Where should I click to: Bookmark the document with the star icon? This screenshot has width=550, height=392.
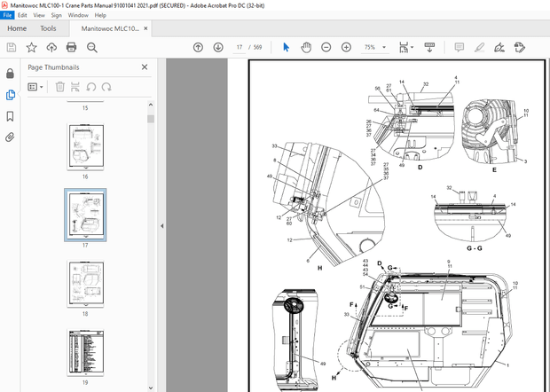pos(32,47)
